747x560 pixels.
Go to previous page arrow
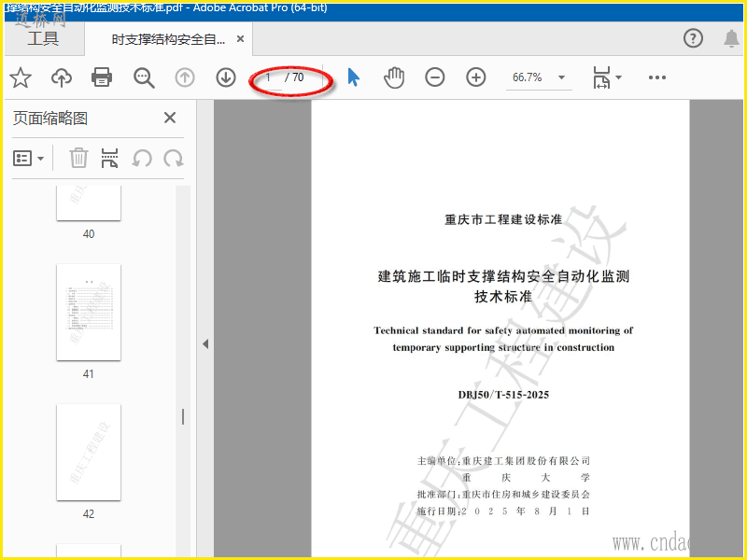tap(185, 77)
